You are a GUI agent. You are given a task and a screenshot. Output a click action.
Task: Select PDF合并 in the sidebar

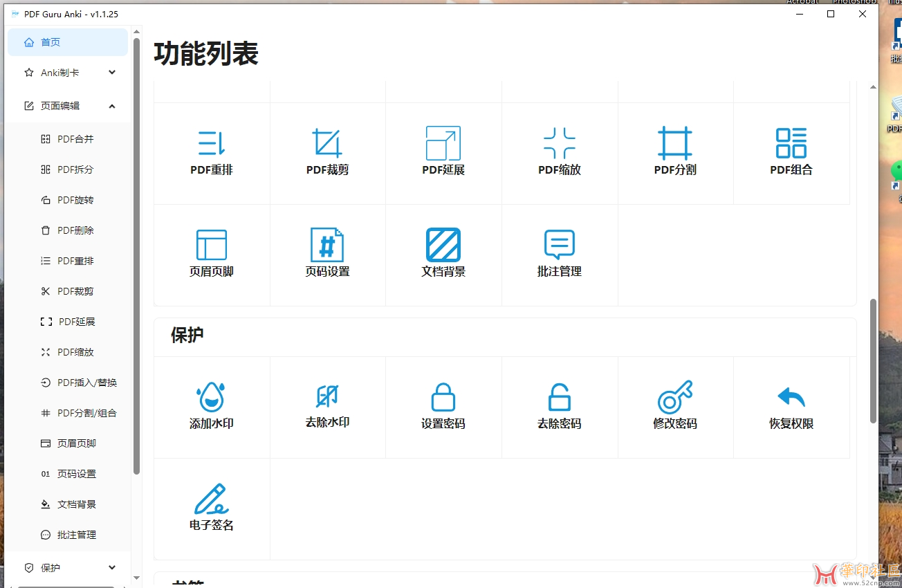(x=75, y=139)
